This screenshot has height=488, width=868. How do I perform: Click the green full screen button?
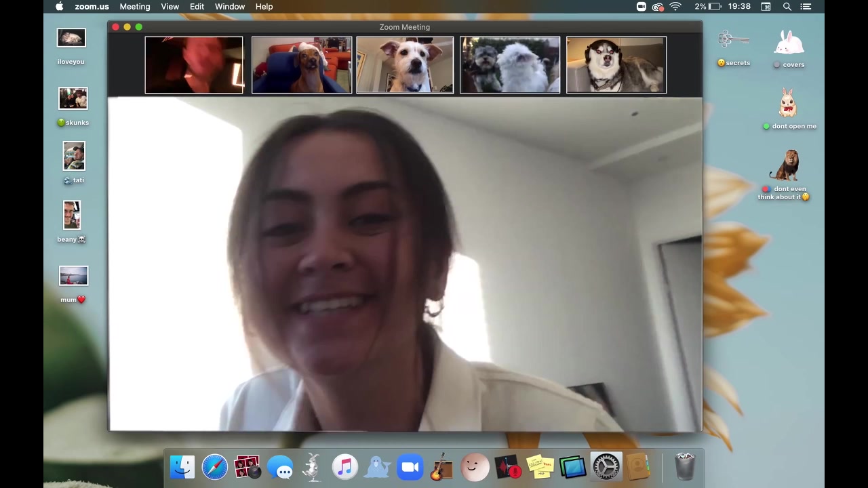pyautogui.click(x=138, y=27)
